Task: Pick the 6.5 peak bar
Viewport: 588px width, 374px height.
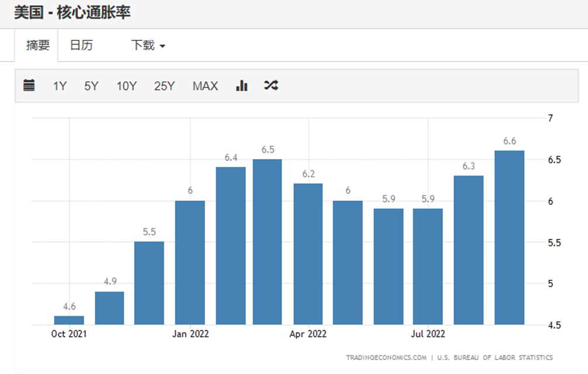Action: pyautogui.click(x=268, y=242)
